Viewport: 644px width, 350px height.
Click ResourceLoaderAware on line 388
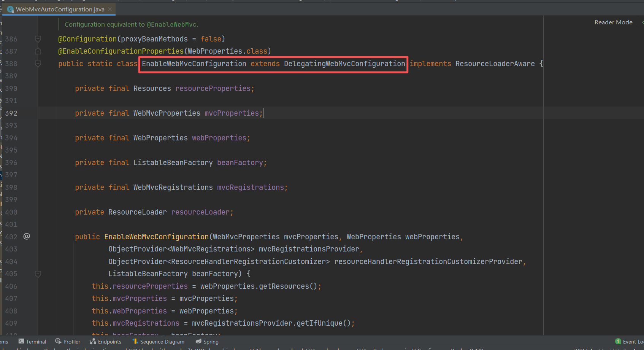495,64
